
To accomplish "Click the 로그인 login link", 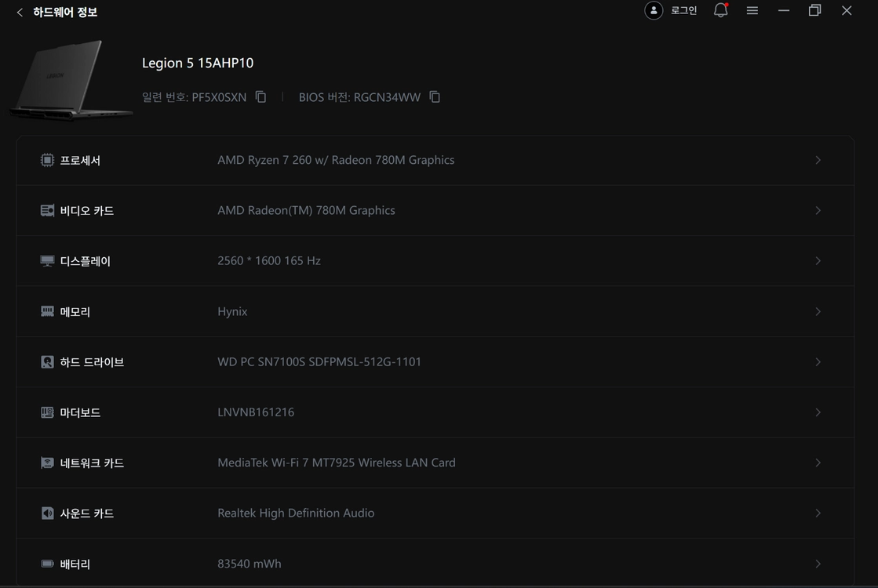I will click(x=683, y=11).
